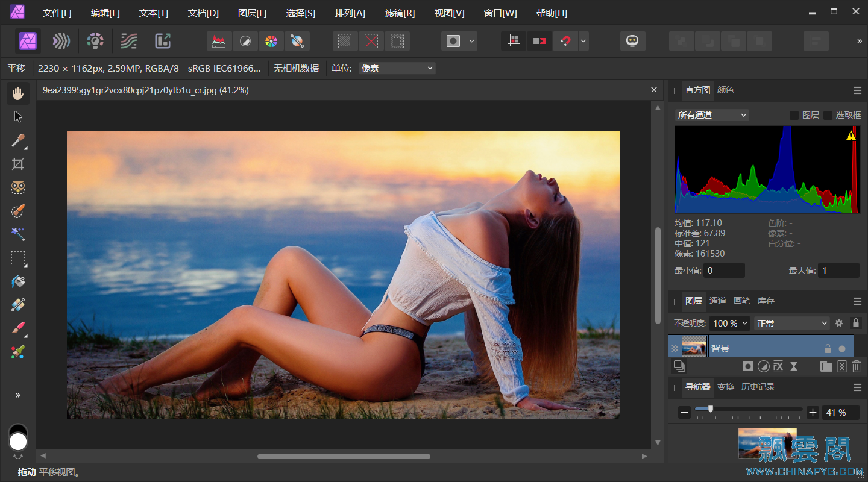The image size is (868, 482).
Task: Expand the quick mask options arrow
Action: click(x=472, y=41)
